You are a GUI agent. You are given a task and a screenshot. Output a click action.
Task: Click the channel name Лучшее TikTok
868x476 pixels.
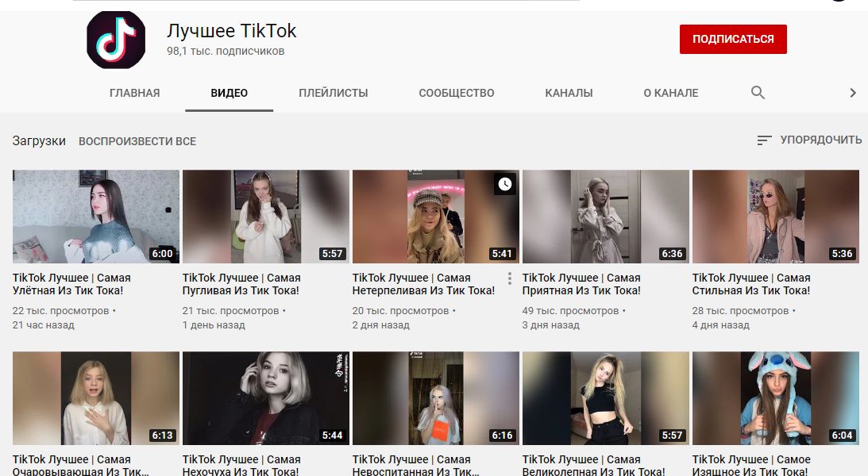pyautogui.click(x=231, y=31)
